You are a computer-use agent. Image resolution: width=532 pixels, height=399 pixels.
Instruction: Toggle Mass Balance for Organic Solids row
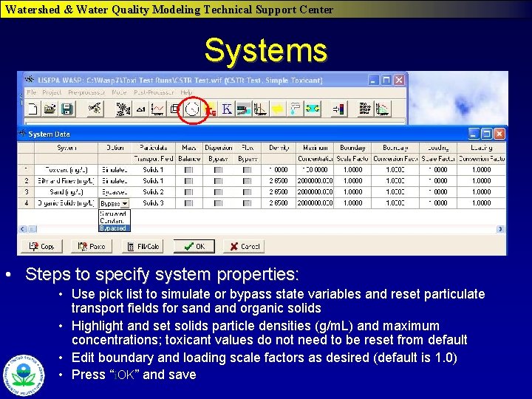click(x=188, y=203)
